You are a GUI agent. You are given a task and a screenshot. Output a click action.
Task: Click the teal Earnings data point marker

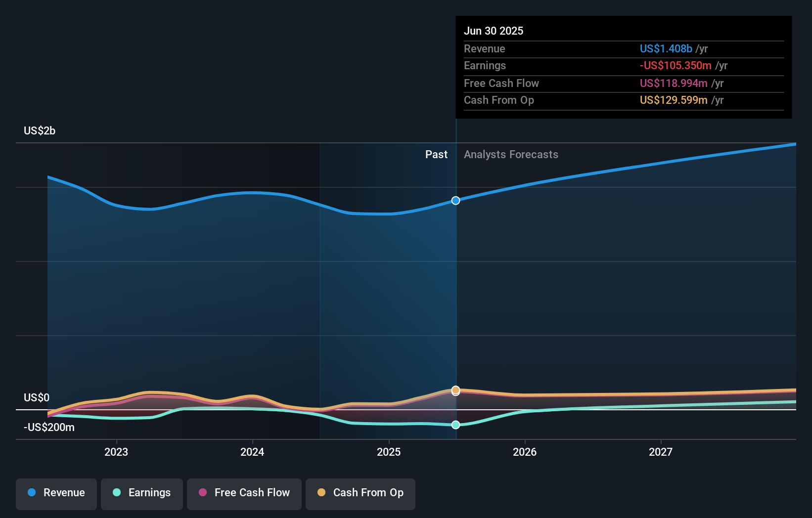click(456, 425)
